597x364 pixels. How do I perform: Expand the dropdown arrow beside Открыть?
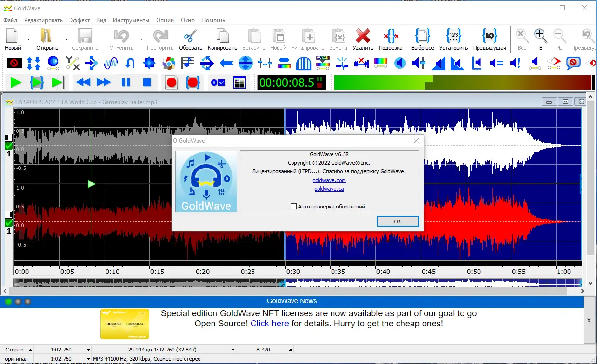tap(66, 39)
